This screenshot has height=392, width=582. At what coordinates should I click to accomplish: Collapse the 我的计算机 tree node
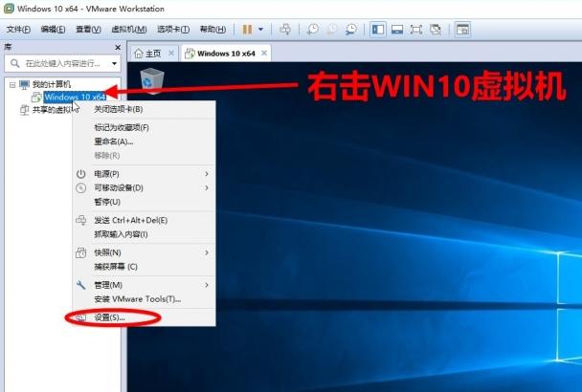12,85
